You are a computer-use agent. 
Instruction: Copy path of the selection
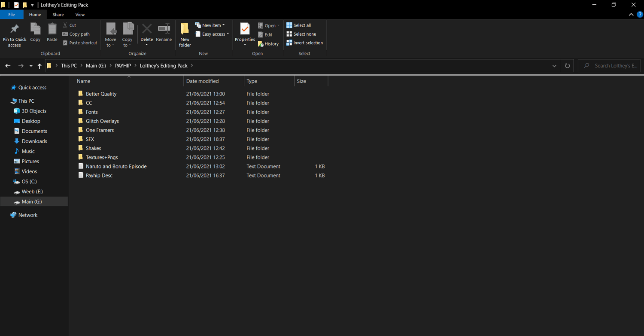pos(76,34)
